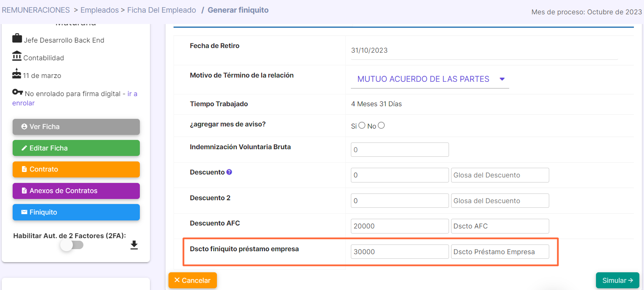Click the Dscto AFC glosa field
This screenshot has height=290, width=644.
coord(500,226)
